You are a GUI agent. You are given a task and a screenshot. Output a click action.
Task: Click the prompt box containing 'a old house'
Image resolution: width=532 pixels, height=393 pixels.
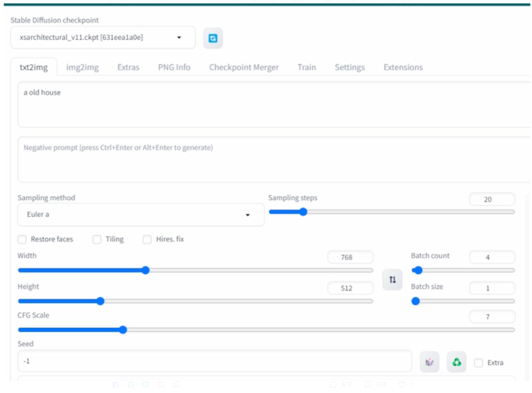point(274,104)
